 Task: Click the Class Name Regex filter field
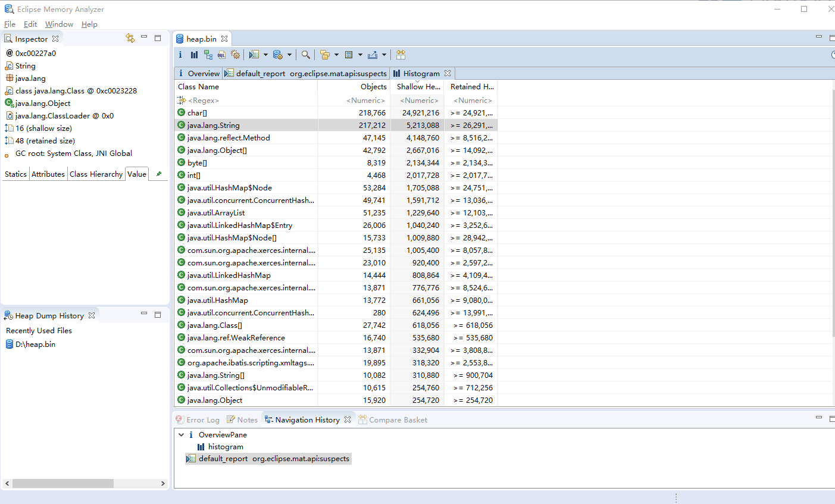click(x=246, y=100)
